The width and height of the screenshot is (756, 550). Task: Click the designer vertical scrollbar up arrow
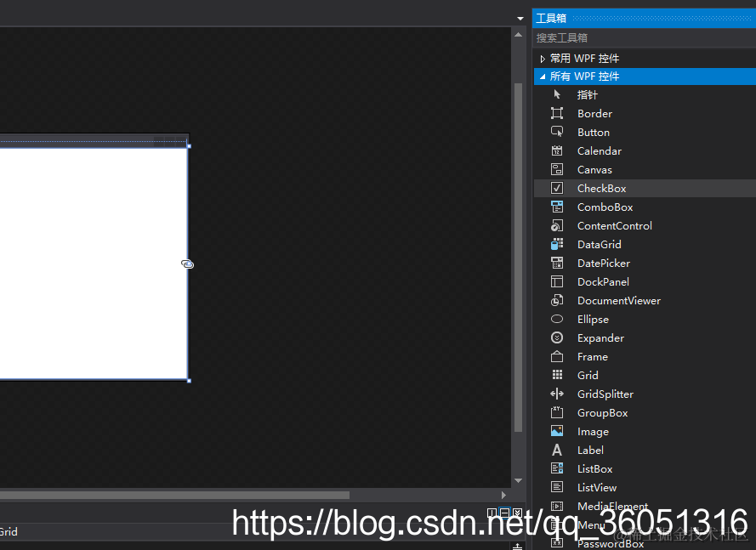coord(518,35)
